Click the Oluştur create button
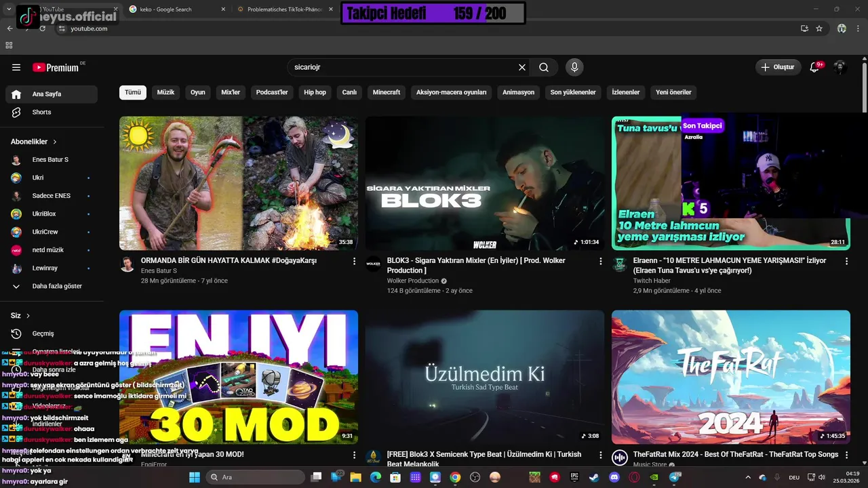Viewport: 868px width, 488px height. pyautogui.click(x=778, y=67)
